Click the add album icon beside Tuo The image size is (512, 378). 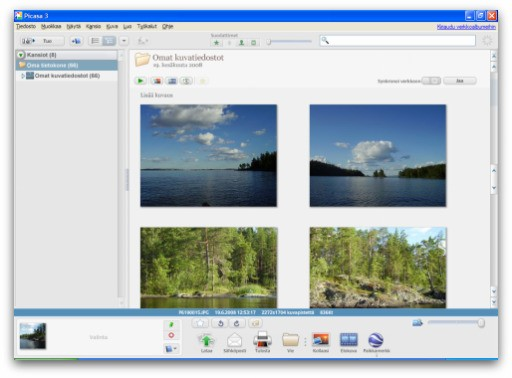[x=76, y=41]
